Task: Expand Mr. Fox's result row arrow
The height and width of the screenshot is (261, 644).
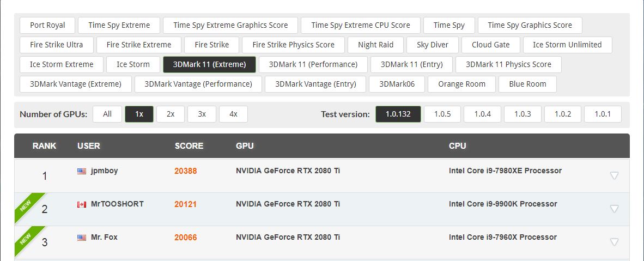Action: click(x=614, y=242)
